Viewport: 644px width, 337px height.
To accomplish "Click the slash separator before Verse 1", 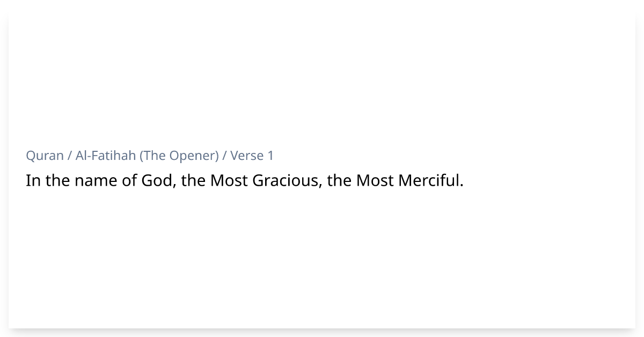I will pos(225,156).
